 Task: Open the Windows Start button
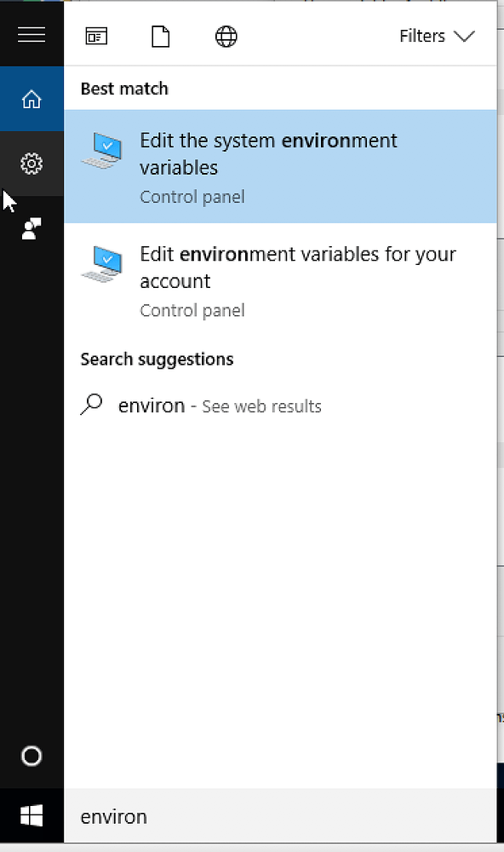click(31, 815)
